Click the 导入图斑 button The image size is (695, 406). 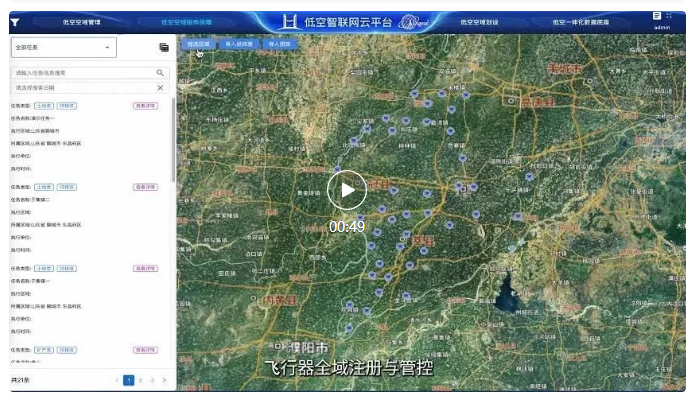[279, 44]
